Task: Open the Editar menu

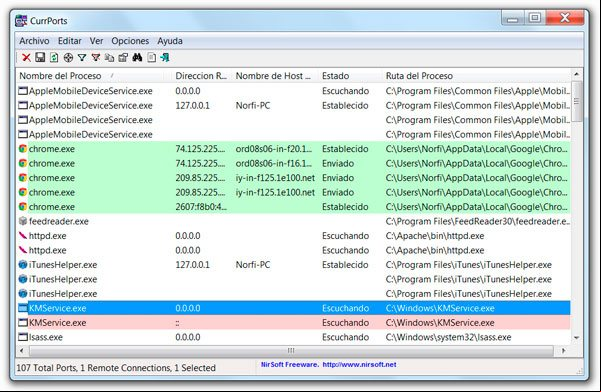Action: click(x=70, y=41)
